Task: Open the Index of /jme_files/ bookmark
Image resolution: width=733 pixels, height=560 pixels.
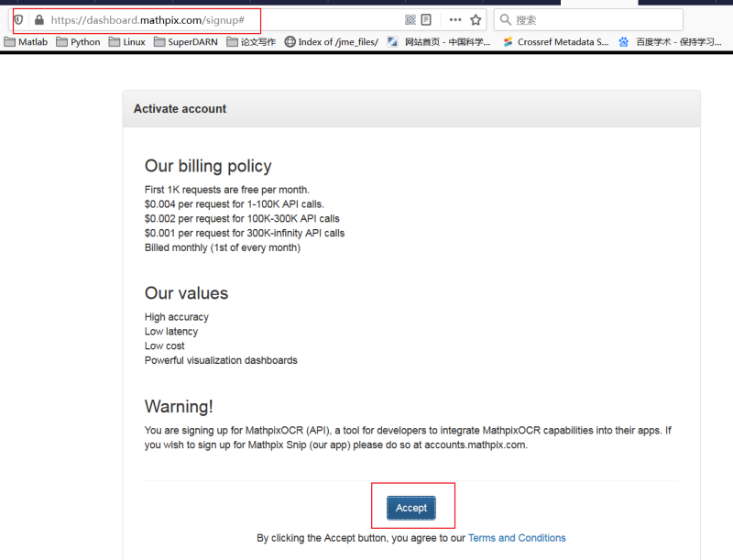Action: coord(332,42)
